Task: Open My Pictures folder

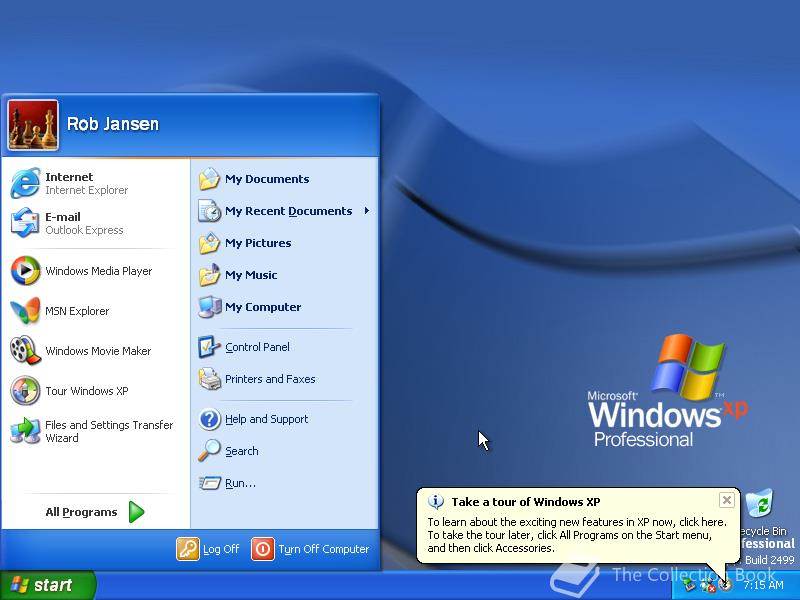Action: point(285,243)
